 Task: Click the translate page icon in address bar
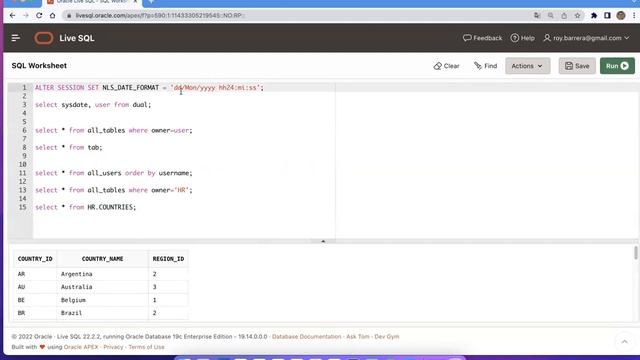tap(537, 16)
